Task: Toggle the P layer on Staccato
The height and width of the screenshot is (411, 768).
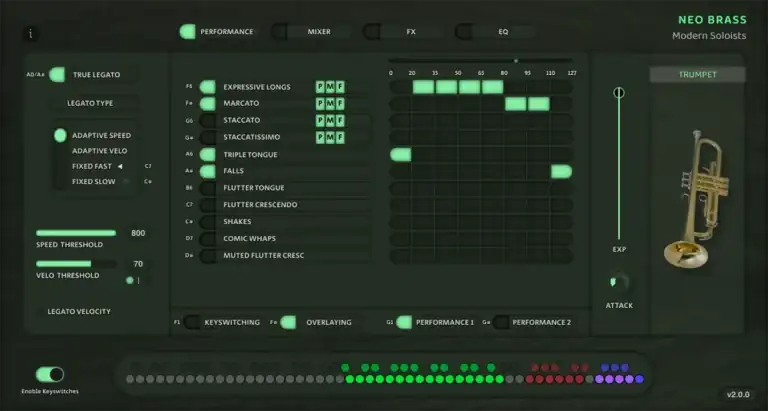Action: (x=320, y=121)
